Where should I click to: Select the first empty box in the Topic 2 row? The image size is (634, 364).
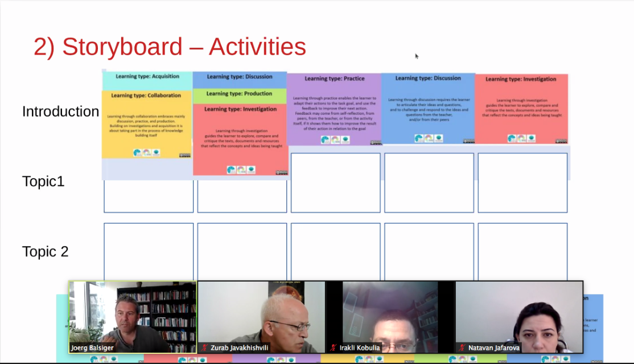(x=149, y=251)
